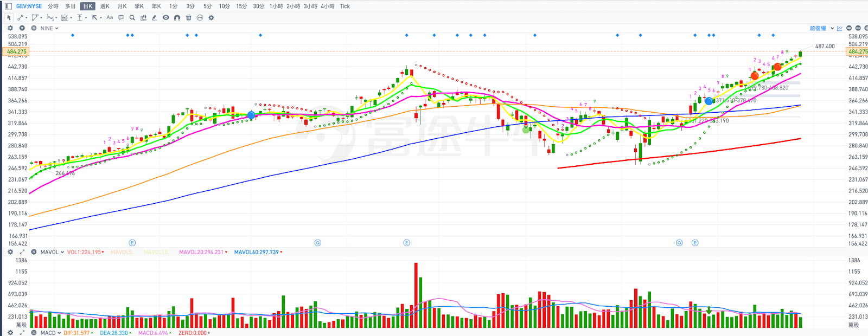Expand arrow annotation tool dropdown

pos(101,18)
